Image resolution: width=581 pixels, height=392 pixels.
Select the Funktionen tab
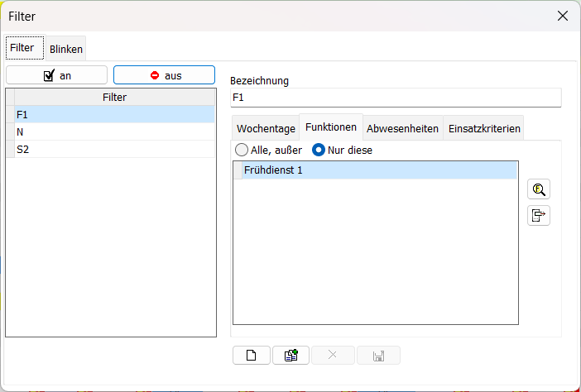coord(331,127)
